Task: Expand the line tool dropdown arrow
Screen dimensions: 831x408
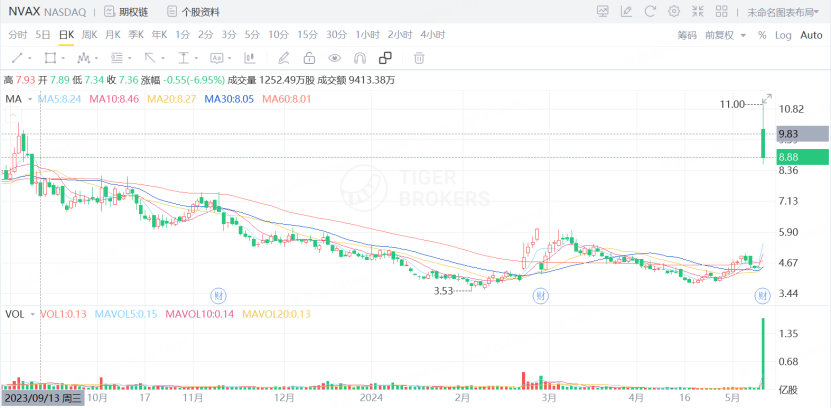Action: 30,58
